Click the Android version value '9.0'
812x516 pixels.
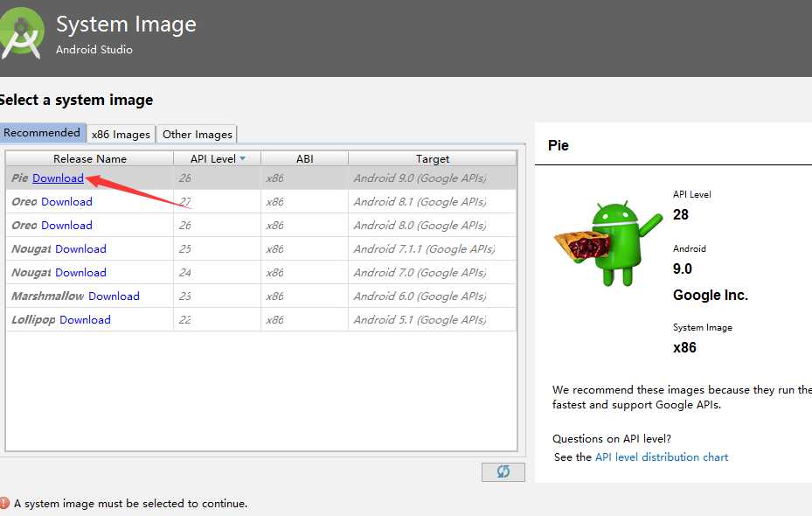(x=683, y=268)
